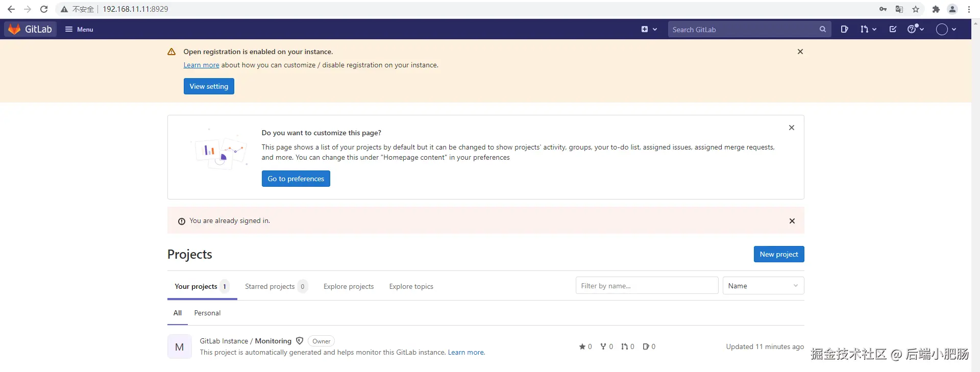Bookmark this page with the star icon
Viewport: 980px width, 372px height.
click(916, 9)
